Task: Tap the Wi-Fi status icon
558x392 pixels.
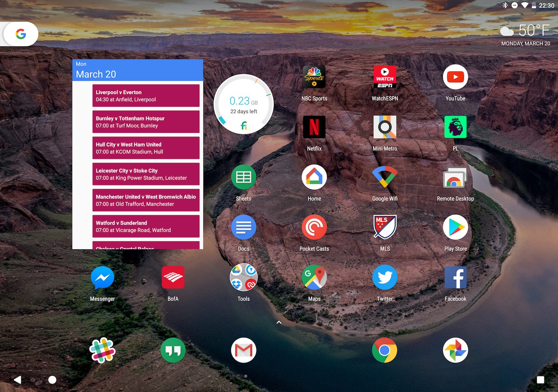Action: point(525,5)
